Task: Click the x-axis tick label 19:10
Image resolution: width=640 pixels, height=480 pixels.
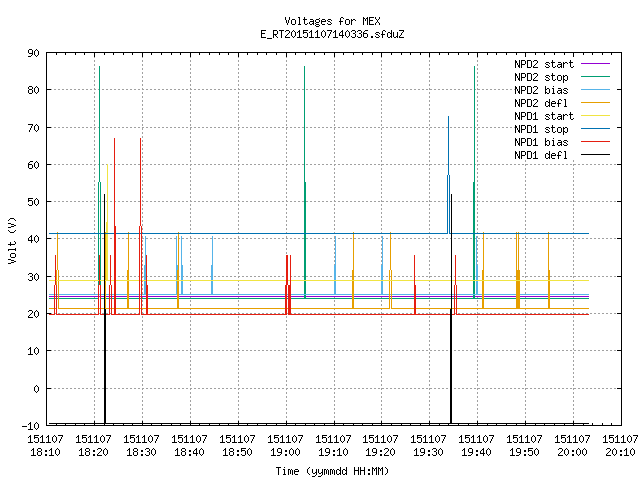Action: 333,452
